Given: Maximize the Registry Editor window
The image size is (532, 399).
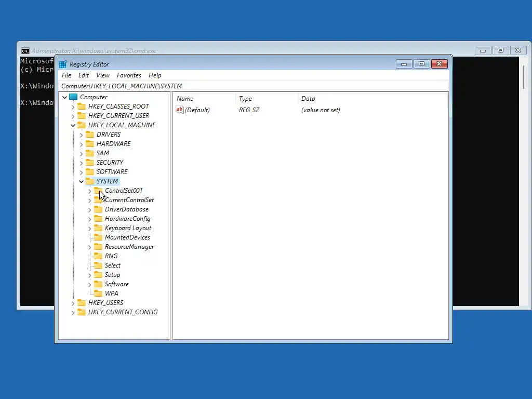Looking at the screenshot, I should point(421,64).
